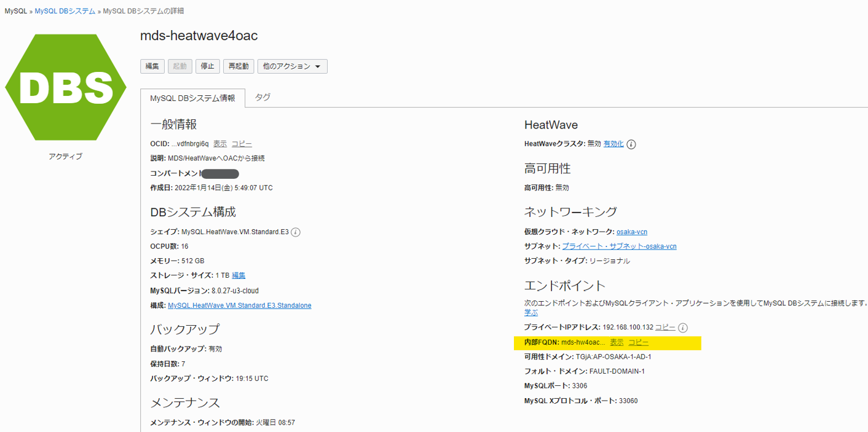Copy the highlighted 内部FQDN value
The width and height of the screenshot is (868, 432).
(638, 342)
